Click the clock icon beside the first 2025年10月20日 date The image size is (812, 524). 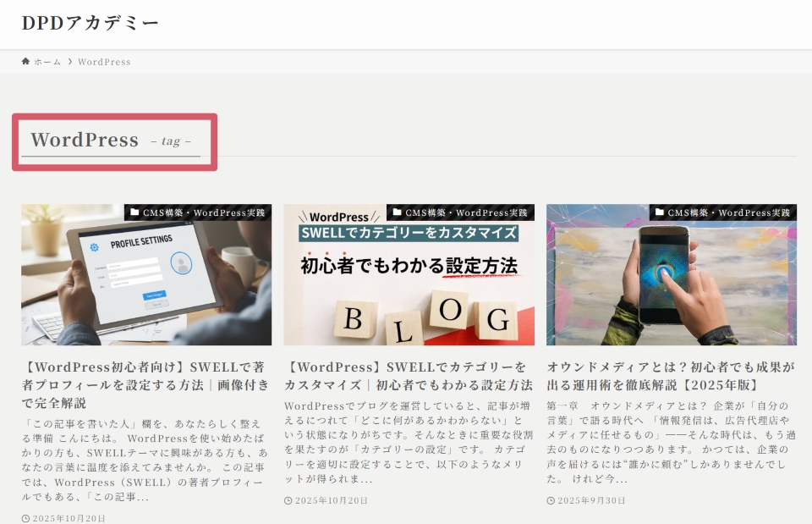pos(25,518)
